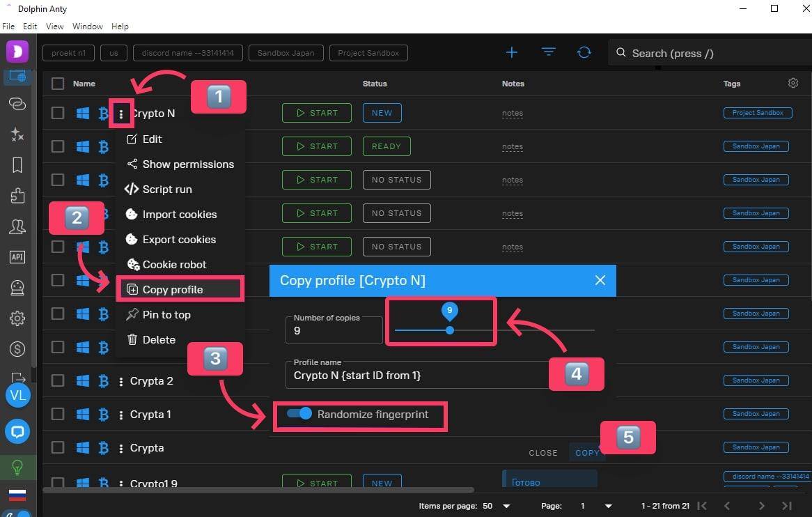Check the Crypta 2 row checkbox

(x=58, y=380)
